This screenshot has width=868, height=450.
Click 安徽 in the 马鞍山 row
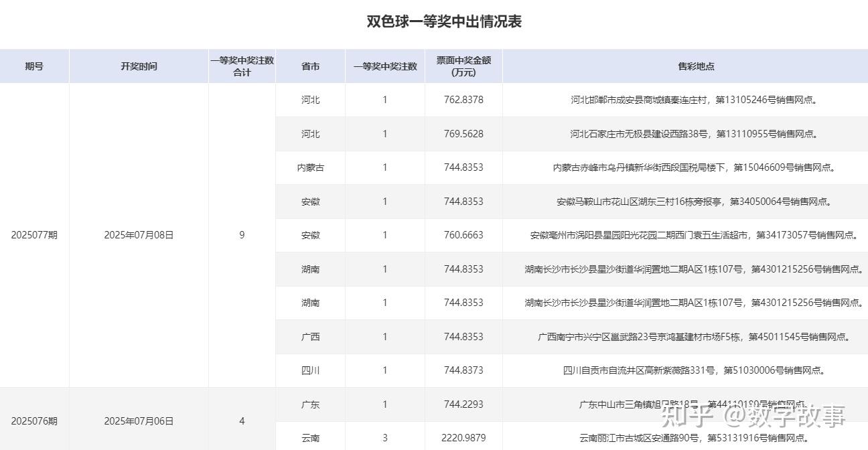(x=310, y=202)
